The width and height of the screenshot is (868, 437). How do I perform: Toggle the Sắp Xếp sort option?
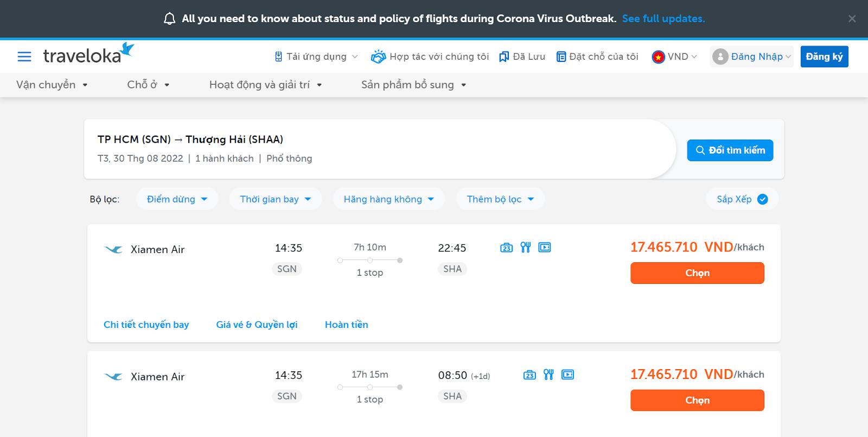742,199
